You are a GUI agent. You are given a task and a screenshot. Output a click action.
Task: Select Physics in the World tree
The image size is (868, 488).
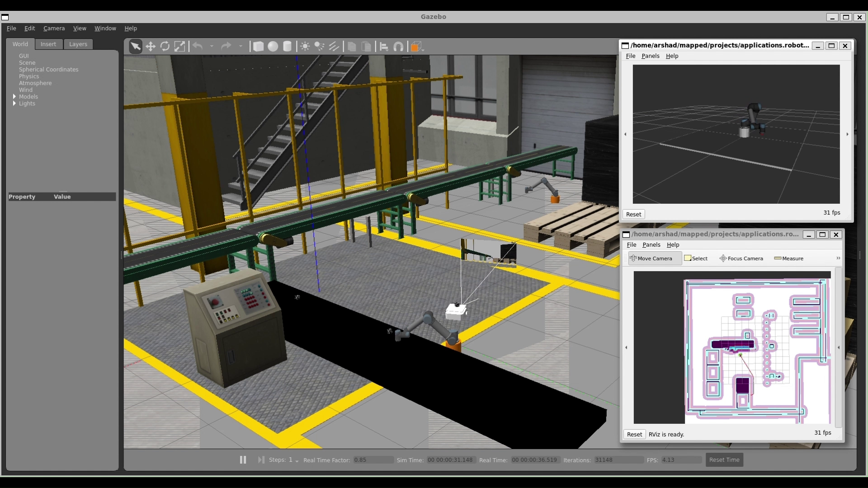point(29,76)
